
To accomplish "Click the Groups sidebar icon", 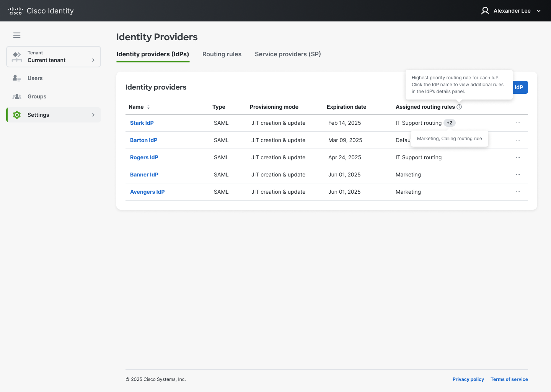I will click(x=17, y=96).
